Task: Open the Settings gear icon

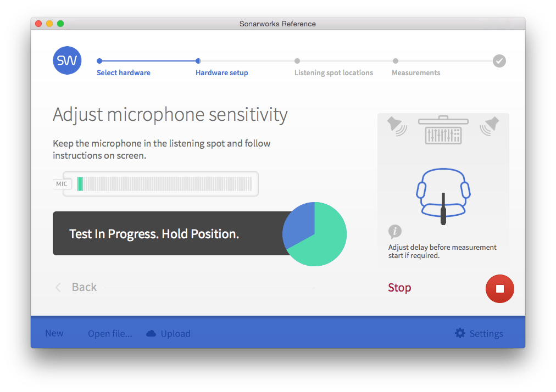Action: pos(459,333)
